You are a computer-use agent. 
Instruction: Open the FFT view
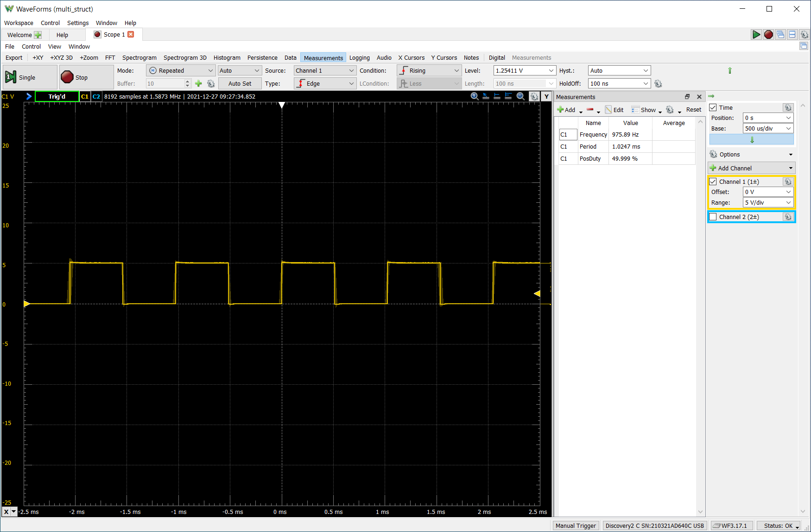pos(110,57)
